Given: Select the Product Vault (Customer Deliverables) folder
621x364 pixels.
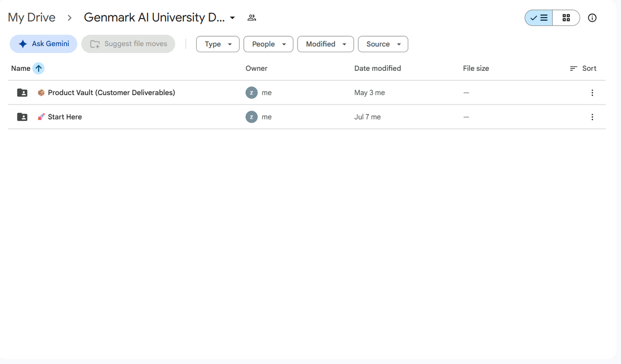Looking at the screenshot, I should click(306, 93).
